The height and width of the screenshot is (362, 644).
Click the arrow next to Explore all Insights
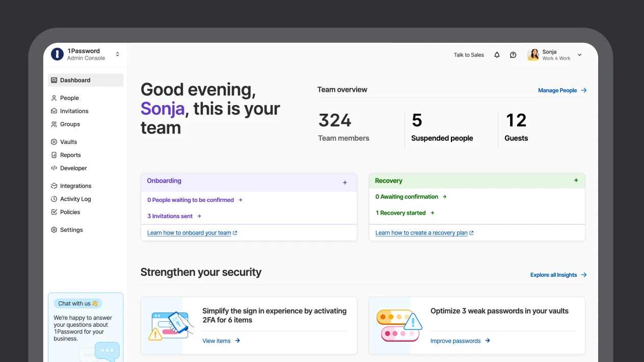pos(584,275)
